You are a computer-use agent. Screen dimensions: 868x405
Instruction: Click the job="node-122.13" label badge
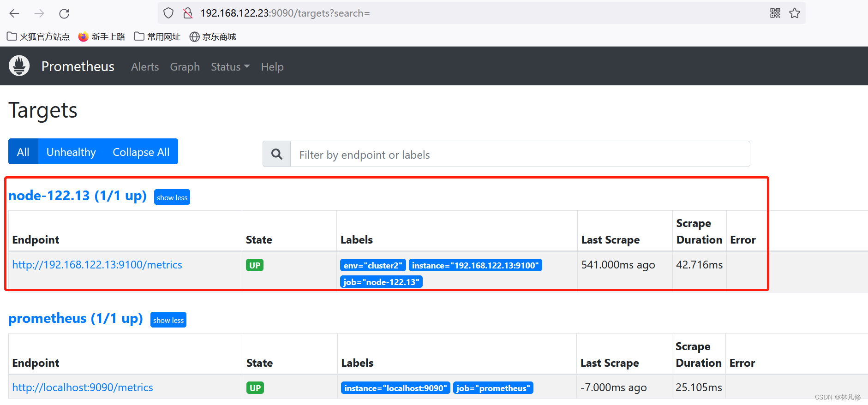point(381,282)
